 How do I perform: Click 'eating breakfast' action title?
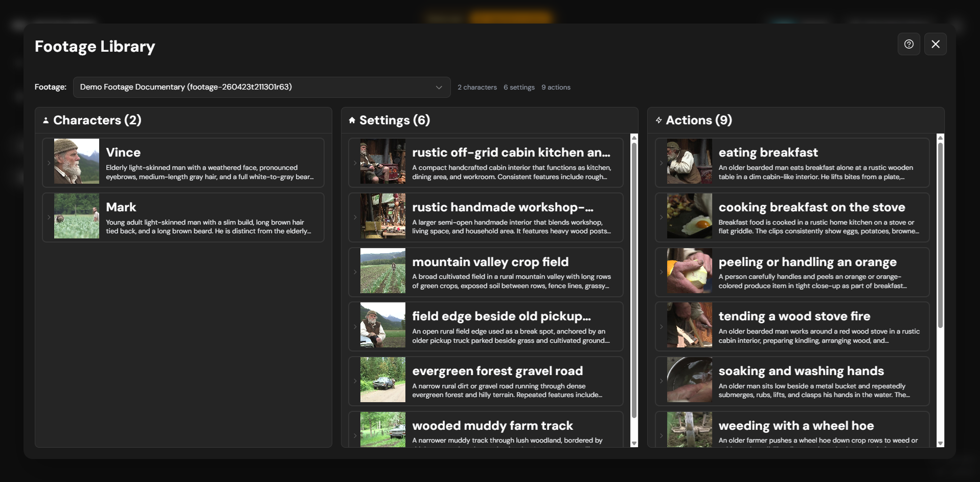point(768,152)
